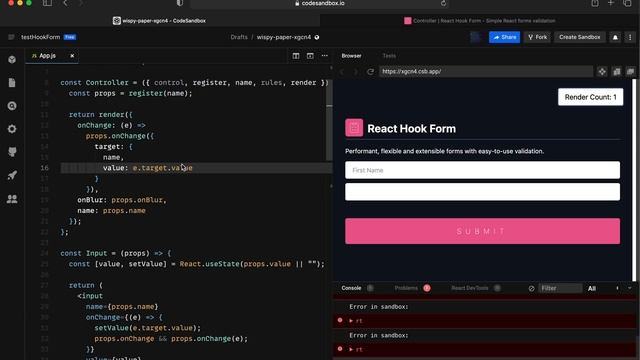The image size is (640, 360).
Task: Click the testHookForm workspace name
Action: click(x=40, y=37)
